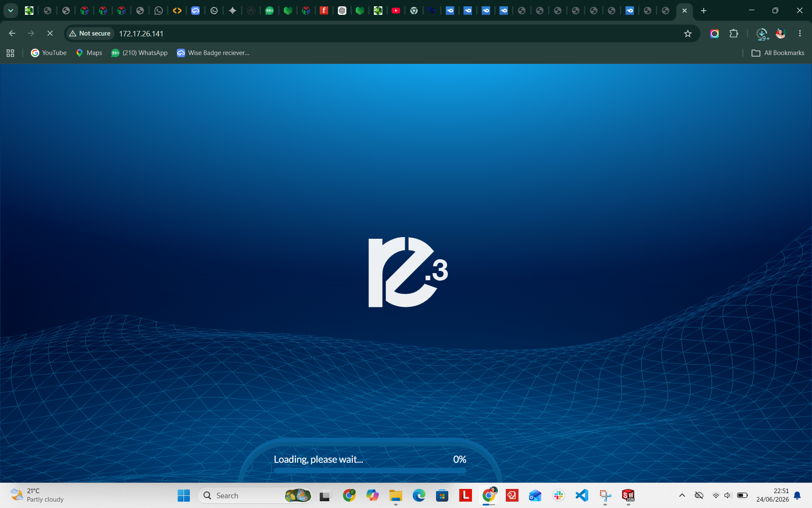Viewport: 812px width, 508px height.
Task: Open the Maps bookmark
Action: pyautogui.click(x=89, y=53)
